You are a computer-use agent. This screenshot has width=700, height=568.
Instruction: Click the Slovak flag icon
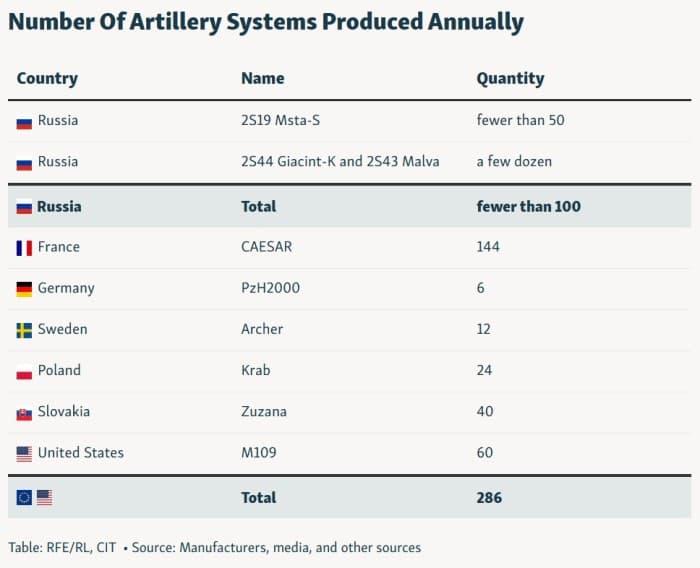tap(24, 413)
